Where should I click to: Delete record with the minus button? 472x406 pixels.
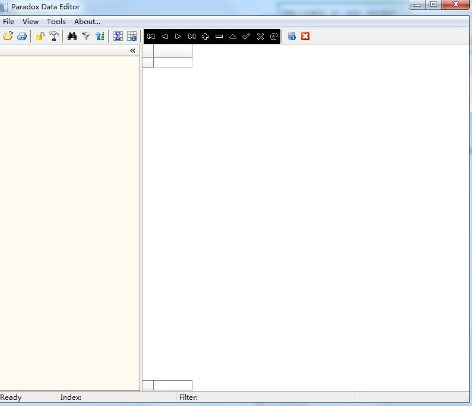(219, 37)
